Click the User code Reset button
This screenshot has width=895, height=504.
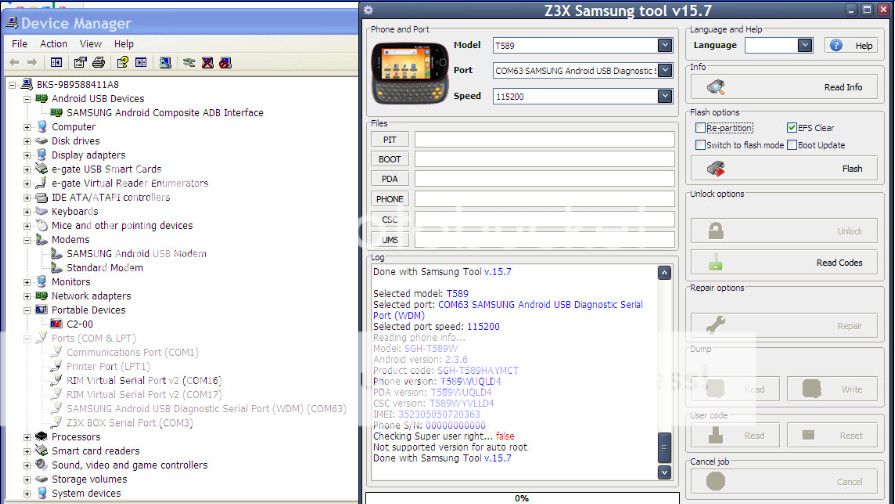coord(833,435)
